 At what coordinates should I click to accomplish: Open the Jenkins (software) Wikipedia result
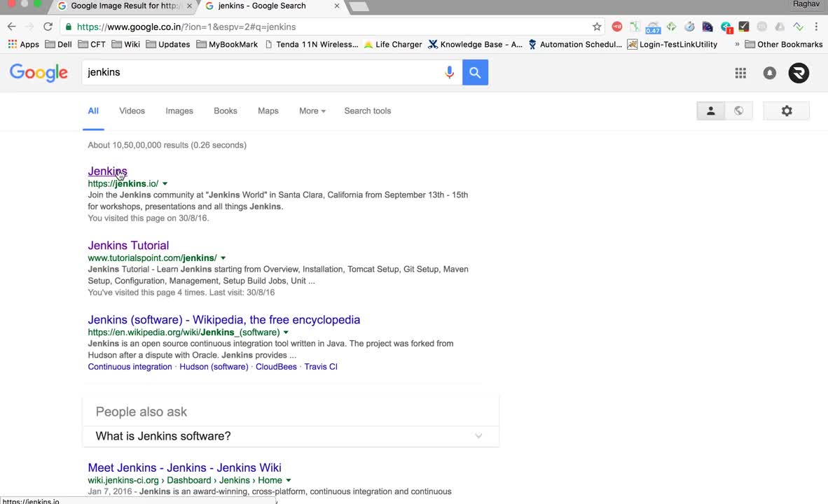pos(224,320)
